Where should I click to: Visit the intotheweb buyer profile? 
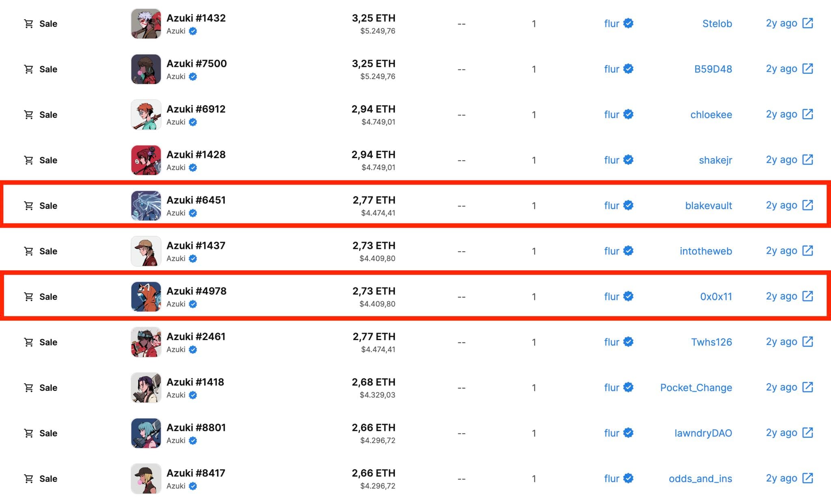(x=706, y=251)
